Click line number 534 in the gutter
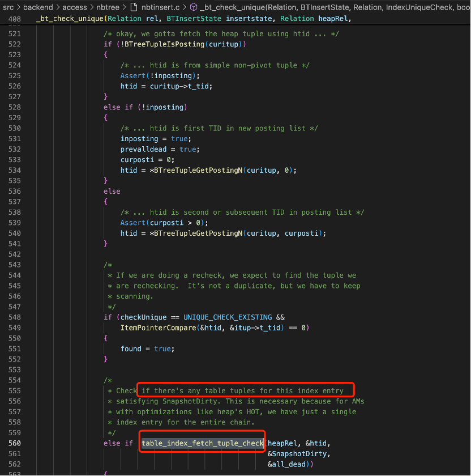Screen dimensions: 471x476 click(x=15, y=171)
